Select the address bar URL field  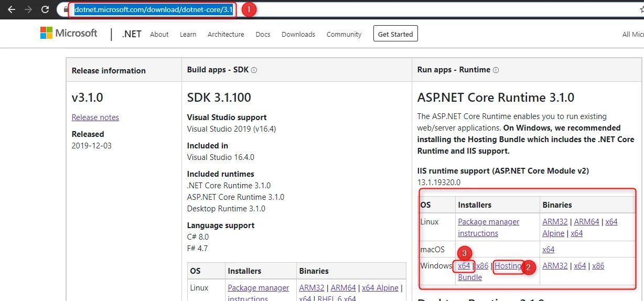154,9
